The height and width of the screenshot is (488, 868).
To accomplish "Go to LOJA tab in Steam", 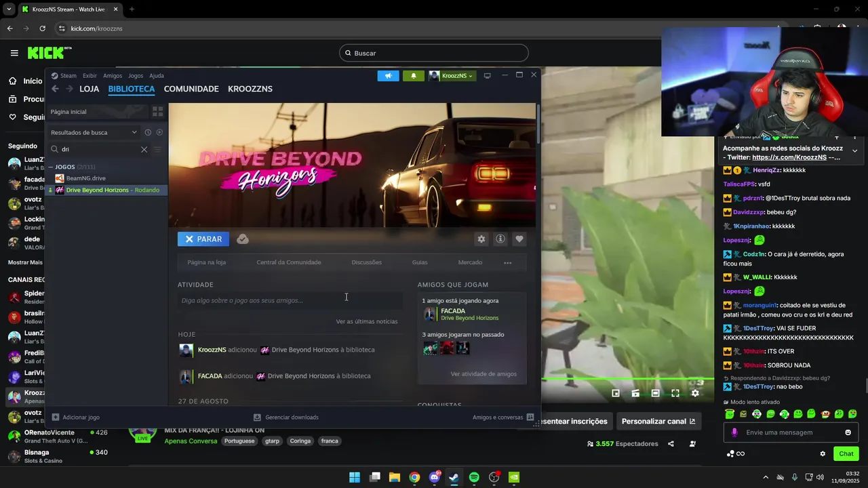I will tap(89, 89).
